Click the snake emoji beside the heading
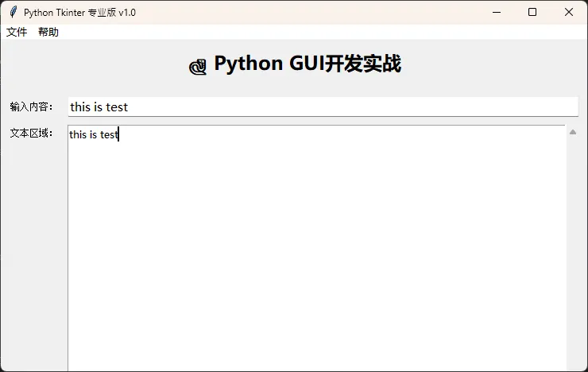This screenshot has width=588, height=372. [x=197, y=67]
